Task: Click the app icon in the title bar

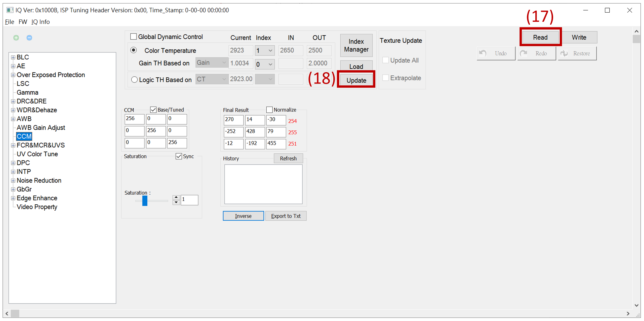Action: coord(10,10)
